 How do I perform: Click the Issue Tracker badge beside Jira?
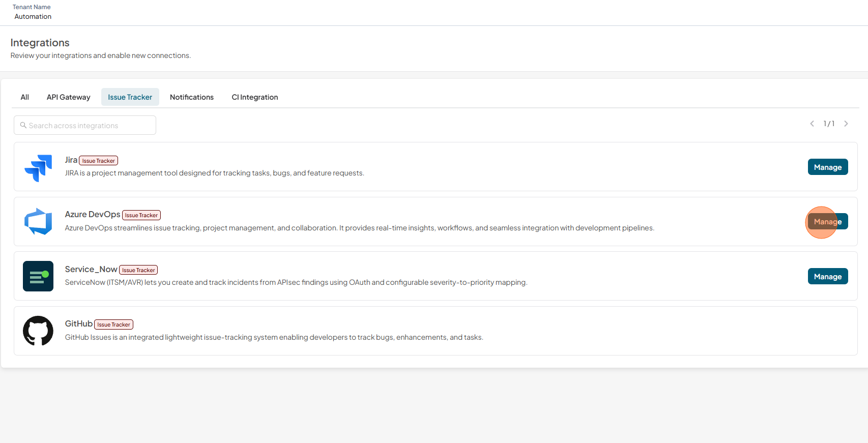99,161
